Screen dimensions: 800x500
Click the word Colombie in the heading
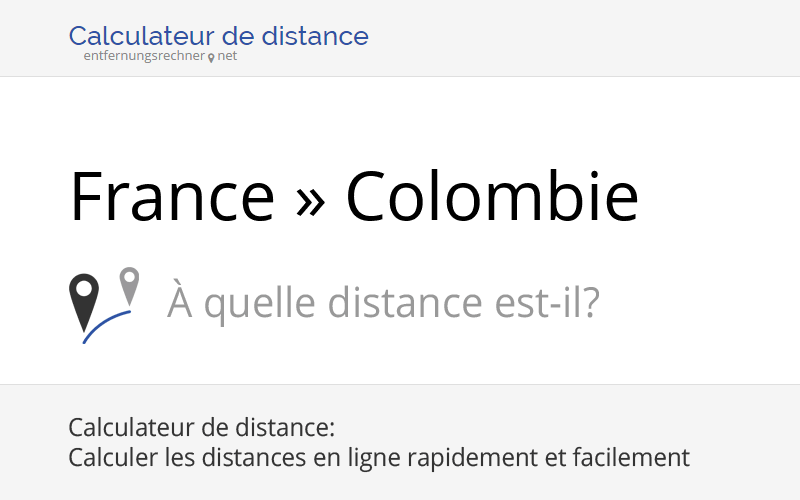(492, 196)
